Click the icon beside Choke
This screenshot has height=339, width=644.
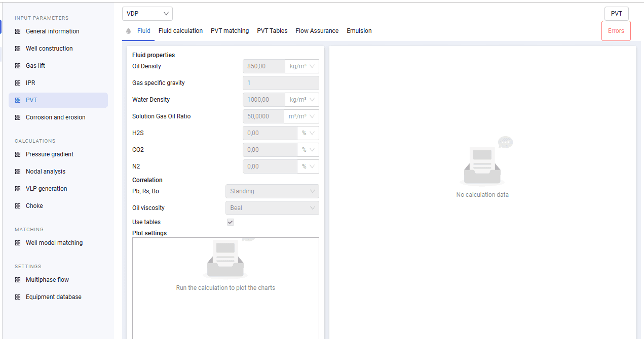(x=18, y=206)
